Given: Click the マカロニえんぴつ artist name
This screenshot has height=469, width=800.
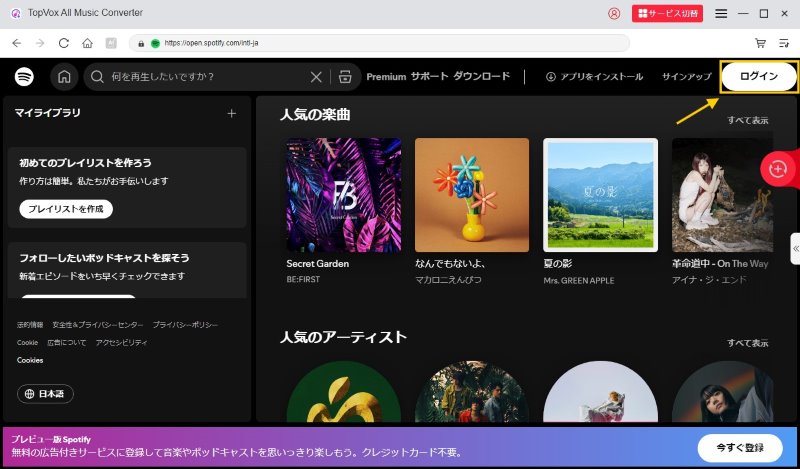Looking at the screenshot, I should point(448,280).
